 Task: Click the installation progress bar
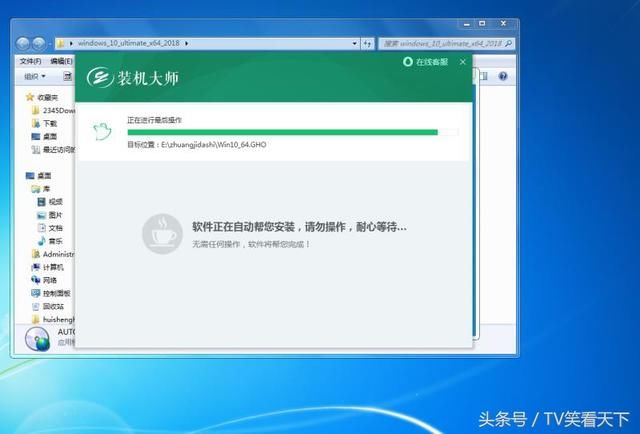click(x=293, y=132)
